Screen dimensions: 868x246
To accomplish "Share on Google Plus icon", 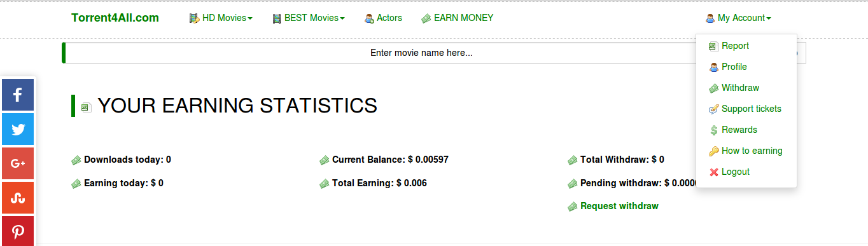I will 18,163.
